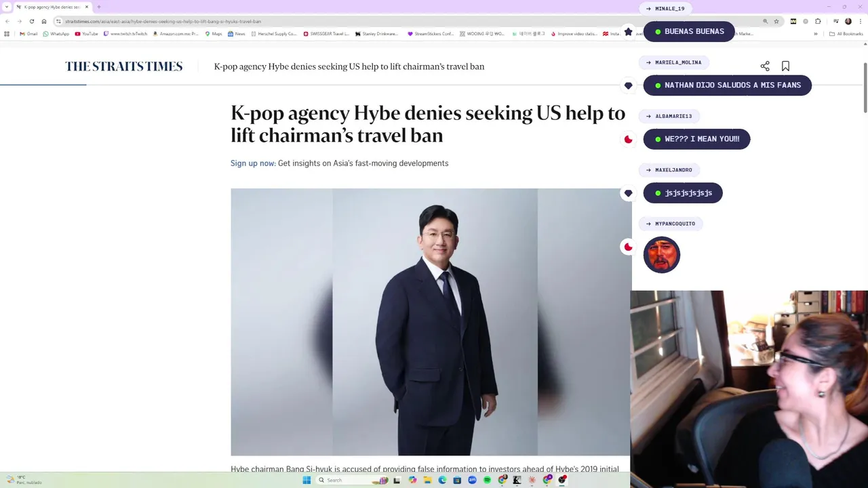Open the Twitch bookmark

point(125,34)
